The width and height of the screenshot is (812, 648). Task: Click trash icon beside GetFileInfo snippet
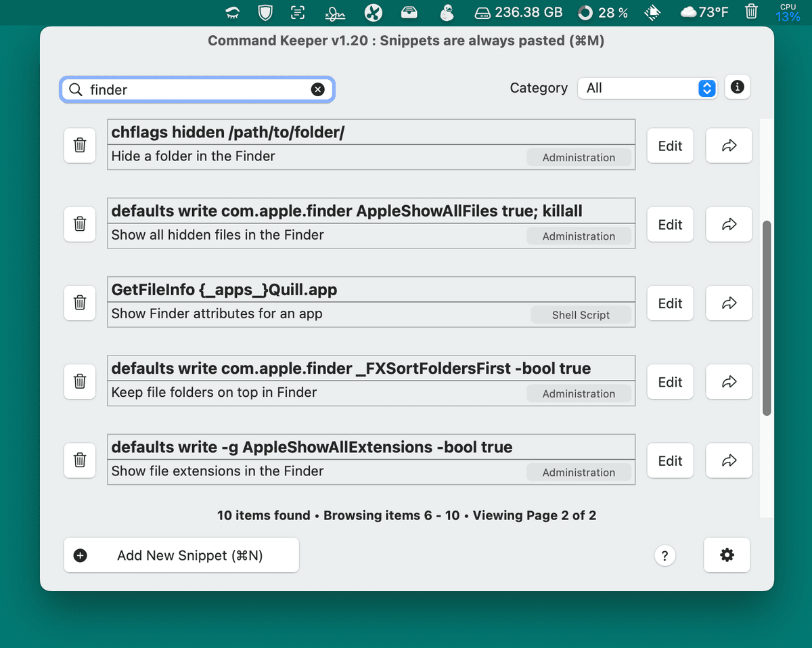click(79, 303)
